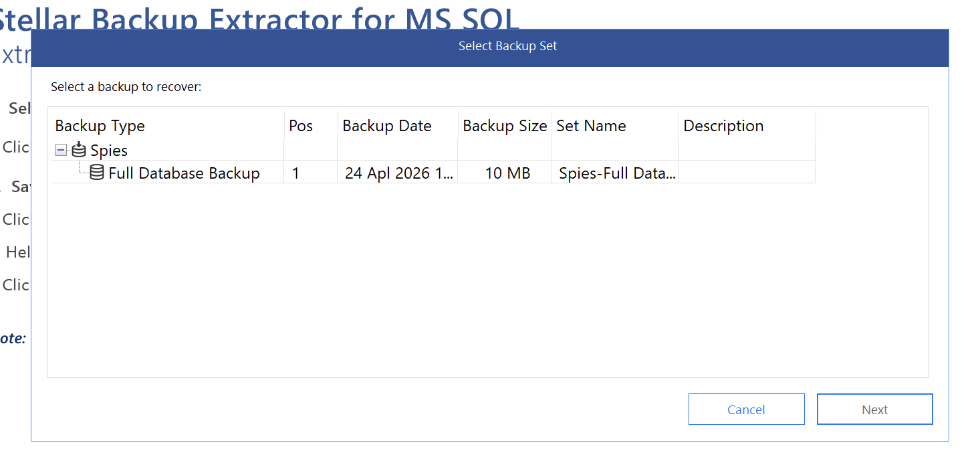Click the 24 Apl 2026 date cell
This screenshot has width=980, height=467.
(x=398, y=173)
